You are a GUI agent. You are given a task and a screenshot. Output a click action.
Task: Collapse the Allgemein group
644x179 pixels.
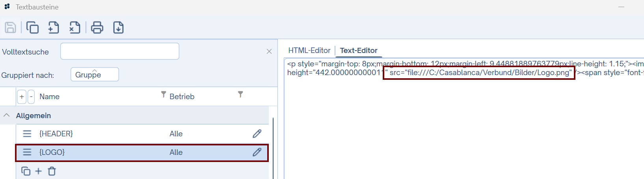click(x=7, y=115)
